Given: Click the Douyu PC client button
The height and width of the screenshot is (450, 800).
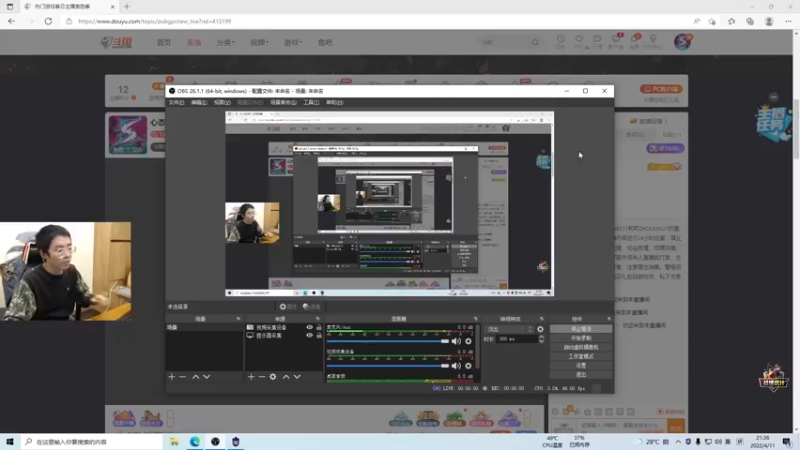Looking at the screenshot, I should pos(661,89).
